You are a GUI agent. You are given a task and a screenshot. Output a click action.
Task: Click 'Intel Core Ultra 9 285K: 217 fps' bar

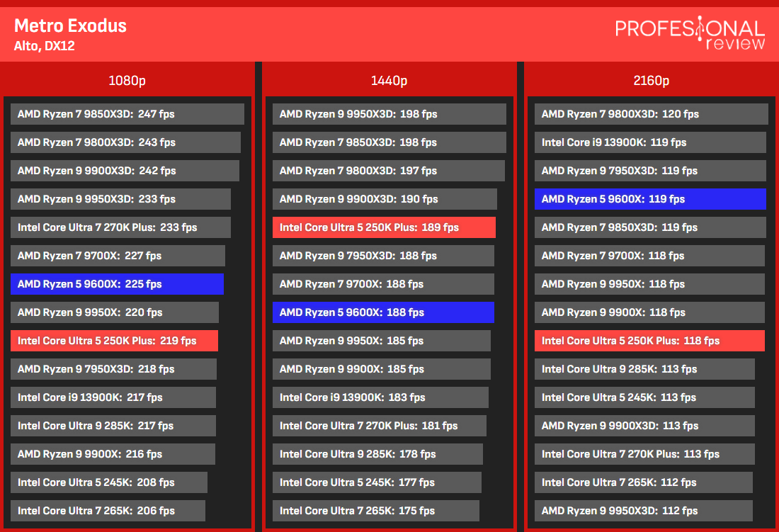point(113,425)
